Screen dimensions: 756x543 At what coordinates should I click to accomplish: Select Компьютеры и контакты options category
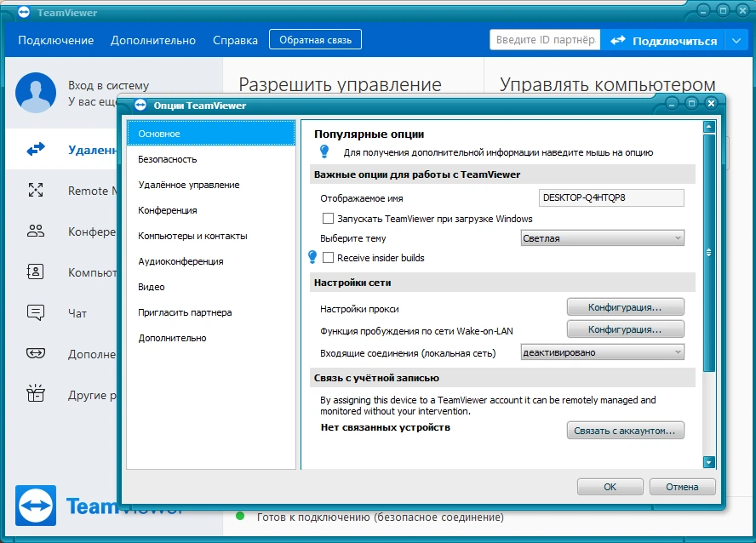coord(211,236)
